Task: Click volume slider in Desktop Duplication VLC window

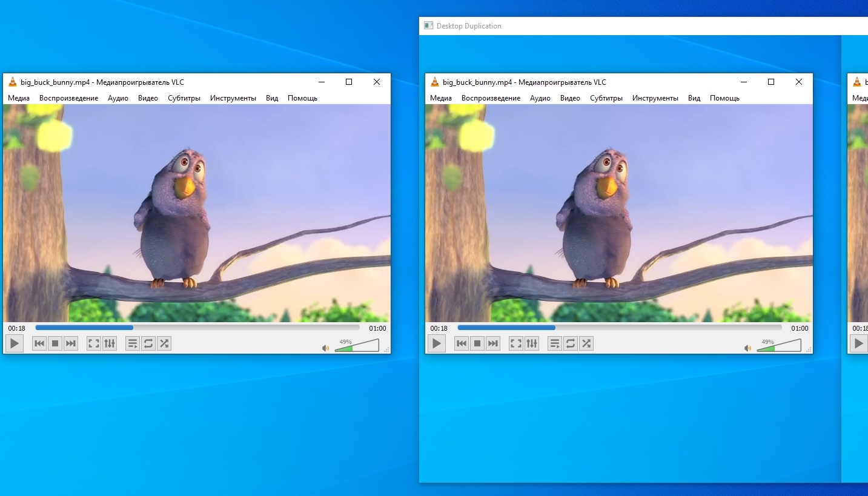Action: click(779, 345)
